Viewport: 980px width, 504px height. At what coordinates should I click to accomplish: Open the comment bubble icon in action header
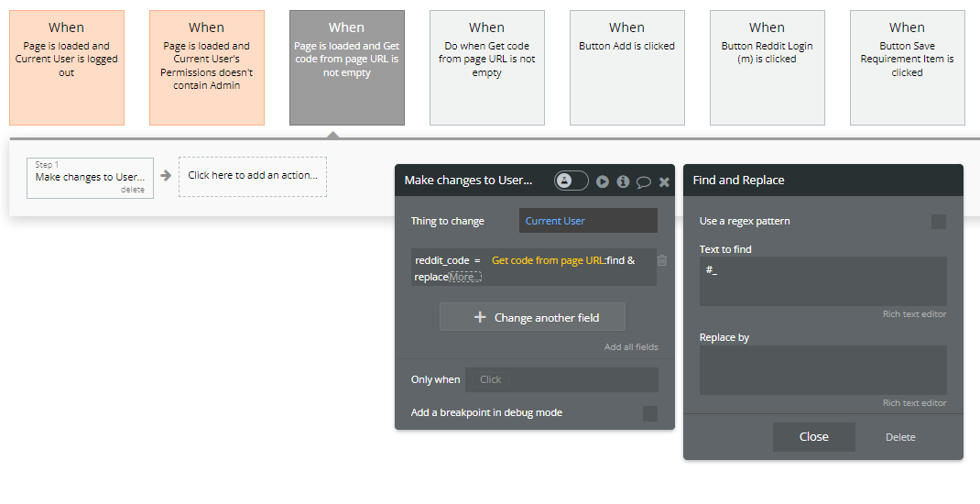coord(644,181)
